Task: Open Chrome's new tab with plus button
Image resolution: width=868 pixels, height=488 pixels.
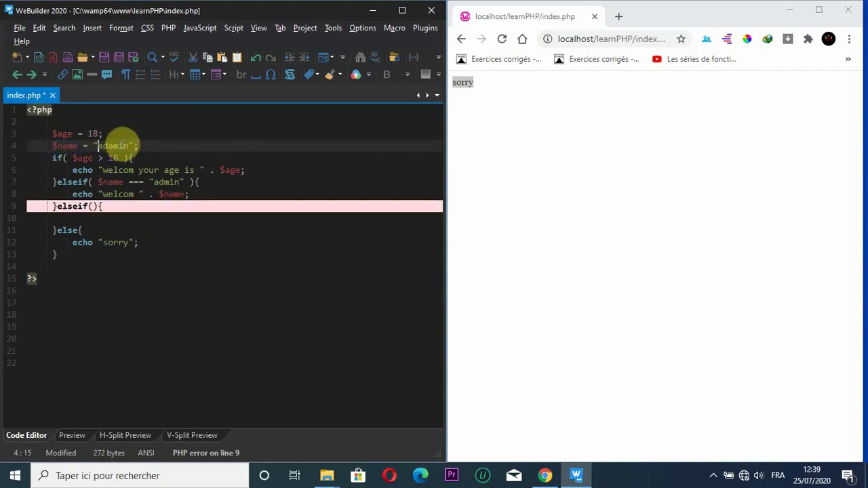Action: 618,16
